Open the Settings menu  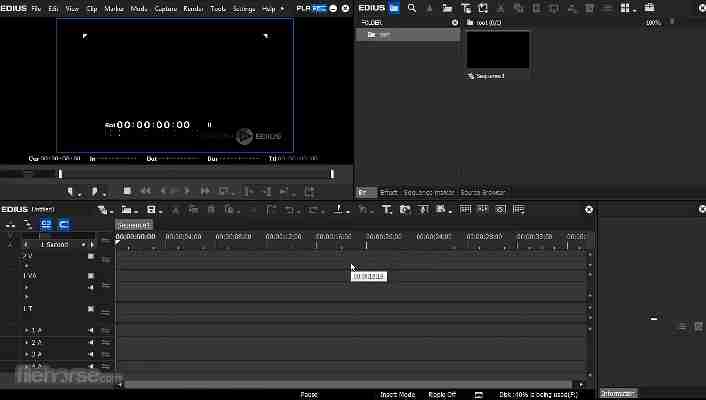coord(244,9)
